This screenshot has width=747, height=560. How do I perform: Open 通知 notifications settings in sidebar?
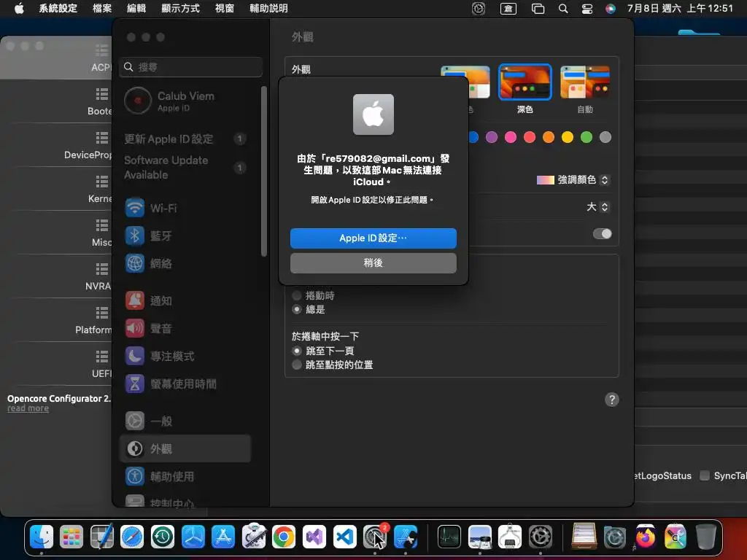click(185, 300)
